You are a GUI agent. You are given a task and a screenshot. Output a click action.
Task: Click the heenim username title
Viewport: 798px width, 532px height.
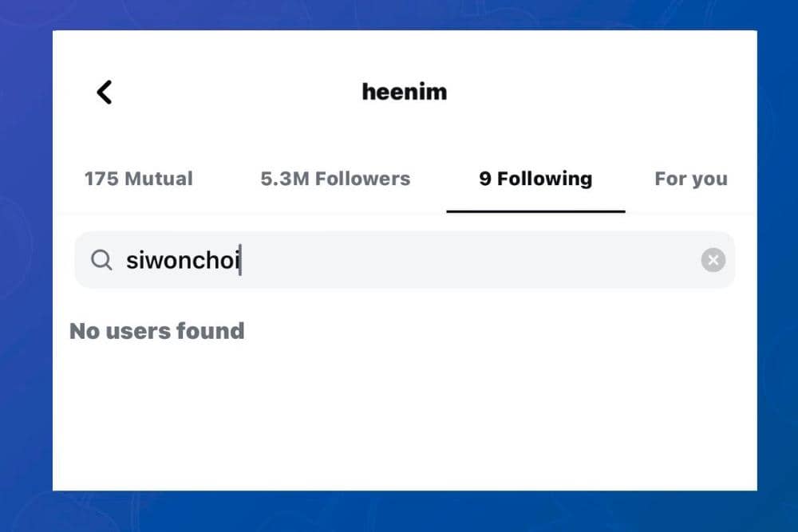pos(405,92)
